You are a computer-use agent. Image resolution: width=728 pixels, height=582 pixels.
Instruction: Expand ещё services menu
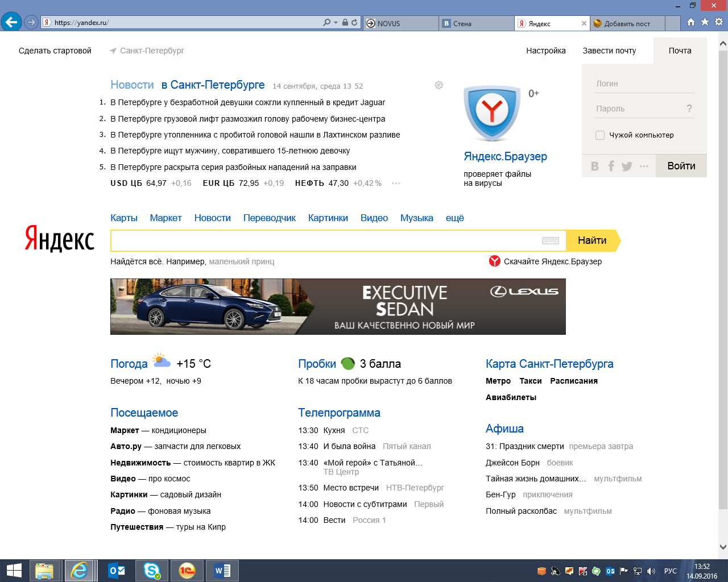click(x=455, y=218)
